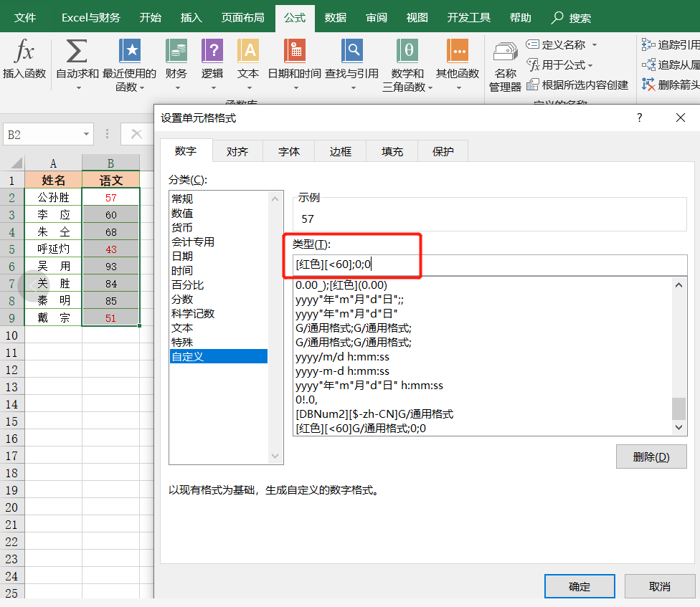Click the Cancel (取消) button

click(x=659, y=586)
